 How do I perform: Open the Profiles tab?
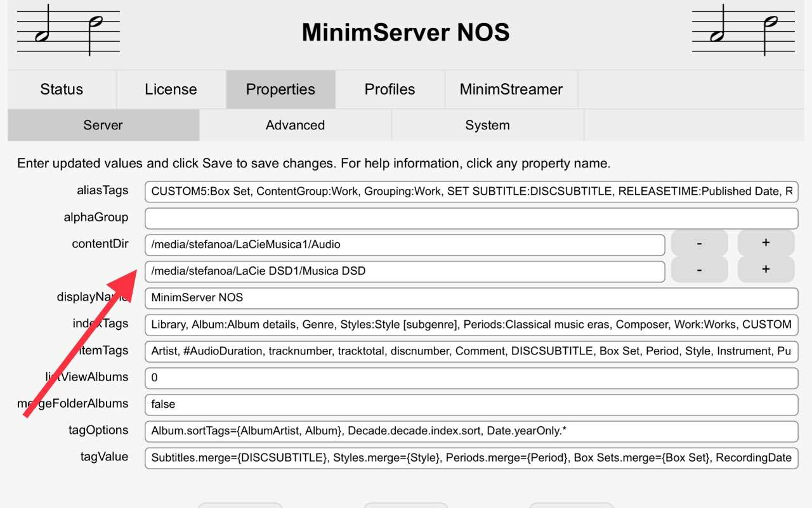coord(390,89)
